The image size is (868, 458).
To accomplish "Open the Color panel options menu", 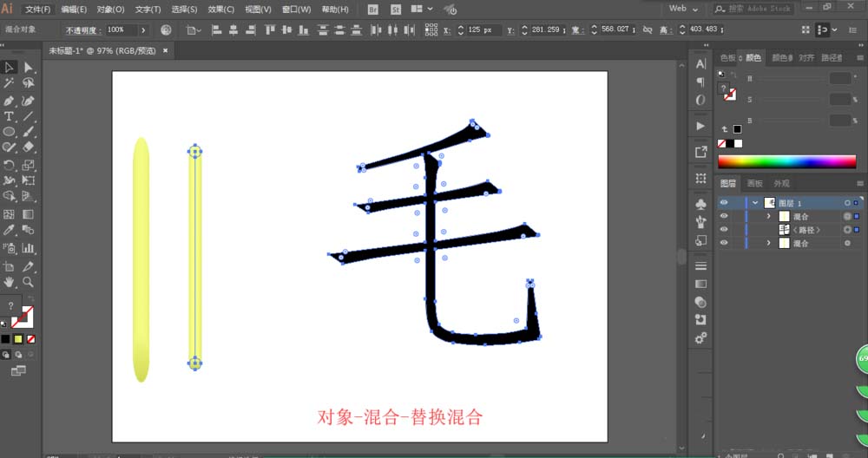I will tap(859, 58).
